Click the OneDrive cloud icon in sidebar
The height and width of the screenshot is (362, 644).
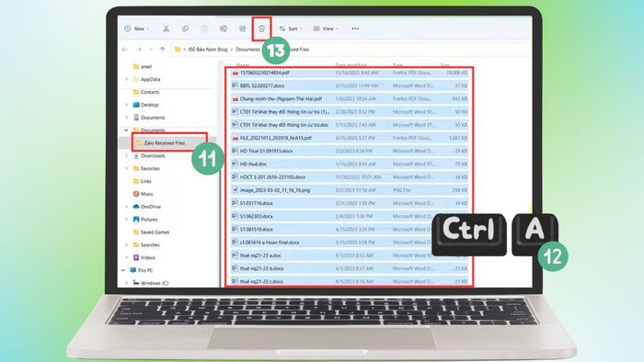[x=136, y=207]
